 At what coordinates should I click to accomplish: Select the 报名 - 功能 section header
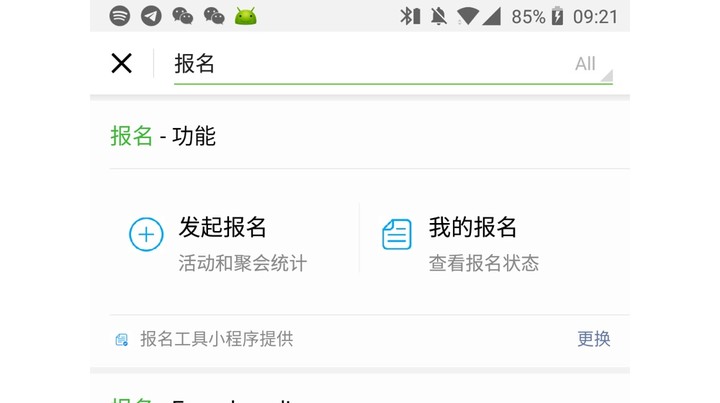pyautogui.click(x=163, y=136)
